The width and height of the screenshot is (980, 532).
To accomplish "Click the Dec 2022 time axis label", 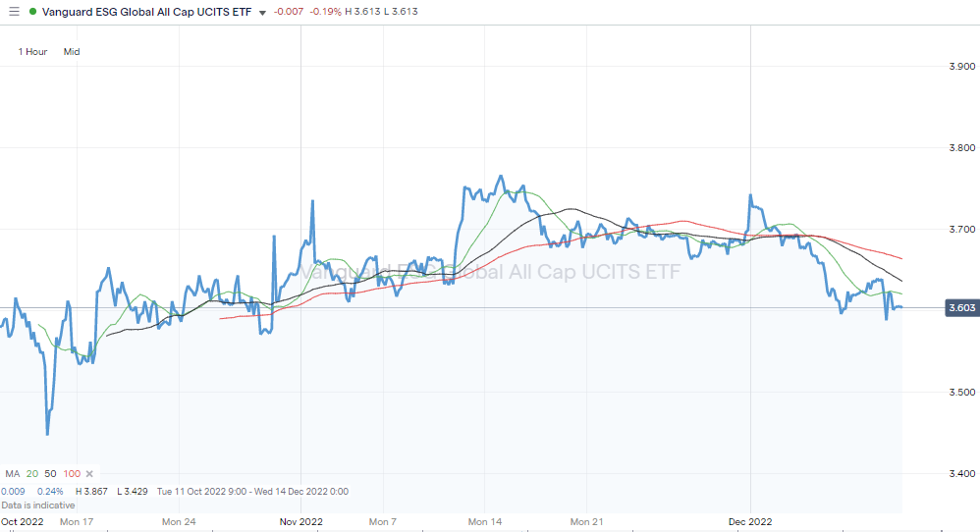I will click(750, 521).
